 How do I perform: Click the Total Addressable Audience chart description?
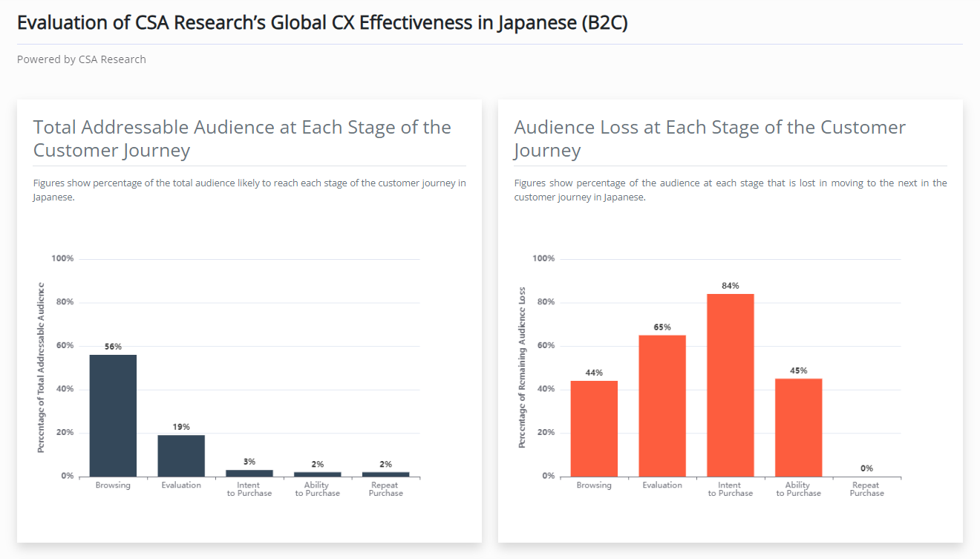tap(249, 190)
